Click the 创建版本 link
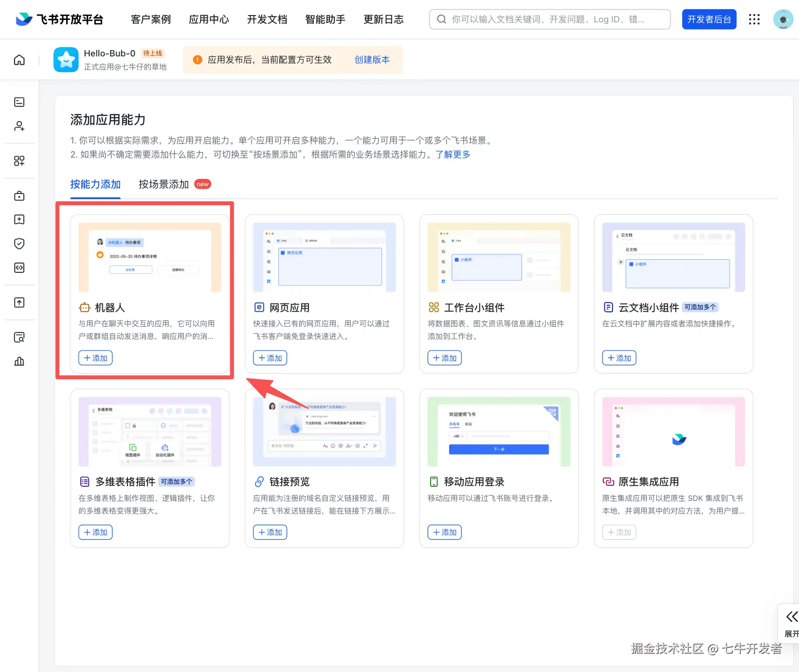This screenshot has height=672, width=799. tap(372, 60)
